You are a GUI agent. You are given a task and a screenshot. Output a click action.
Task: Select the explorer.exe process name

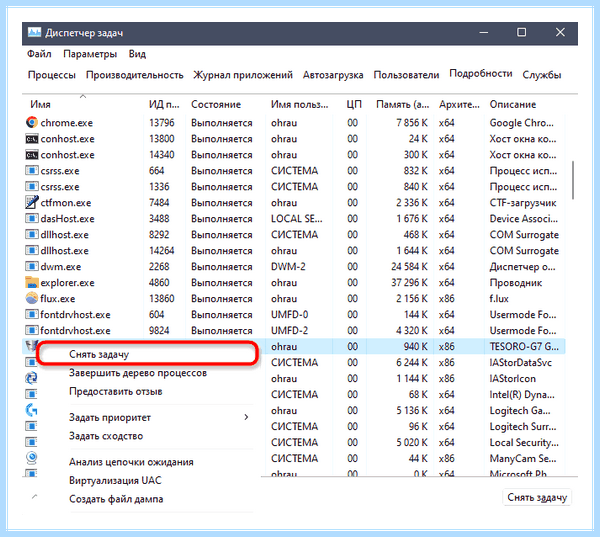pyautogui.click(x=67, y=283)
